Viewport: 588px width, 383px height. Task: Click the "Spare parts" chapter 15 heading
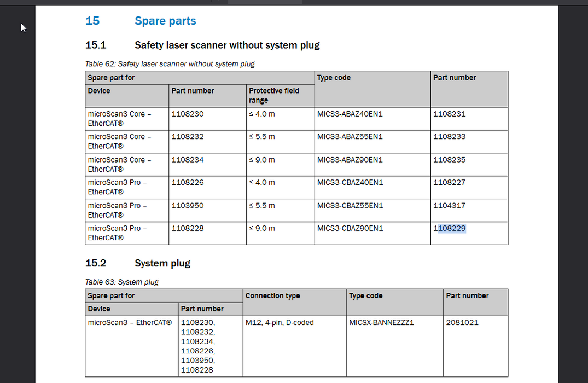165,21
